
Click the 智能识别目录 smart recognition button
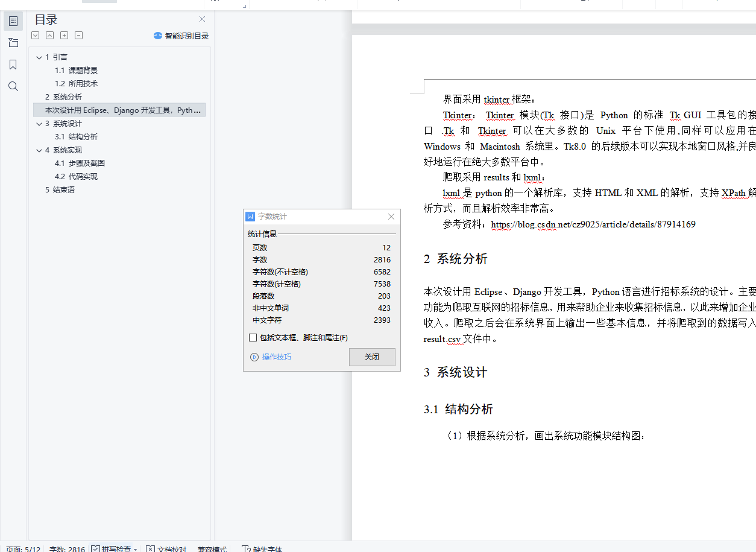(181, 36)
